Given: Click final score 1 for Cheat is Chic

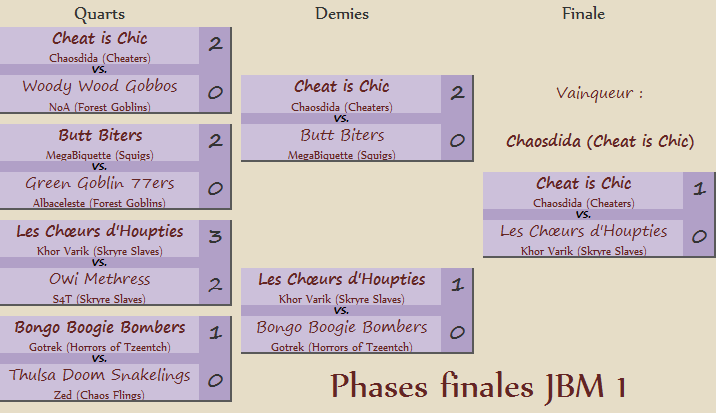Looking at the screenshot, I should [x=699, y=189].
